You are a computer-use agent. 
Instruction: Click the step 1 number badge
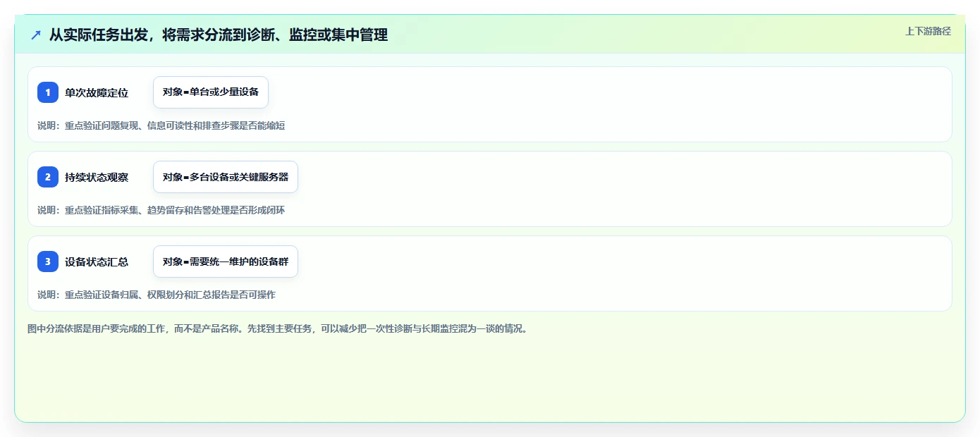[48, 92]
